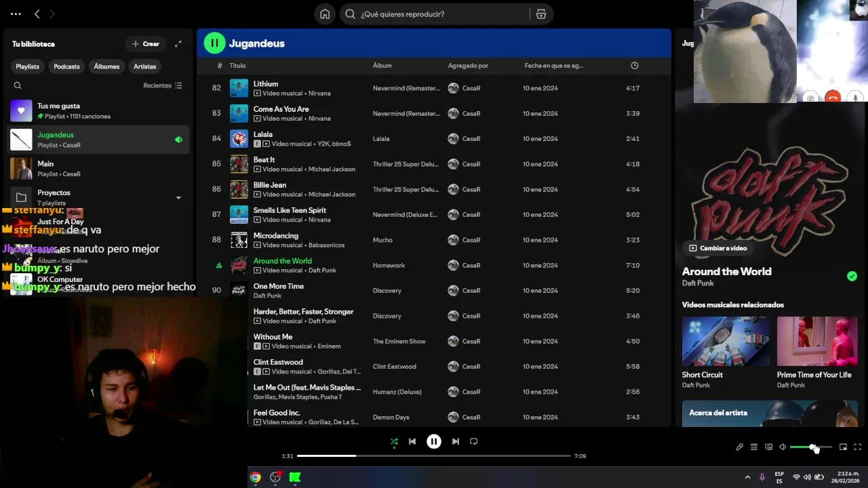The height and width of the screenshot is (488, 868).
Task: Sort by the Título column header
Action: tap(237, 66)
